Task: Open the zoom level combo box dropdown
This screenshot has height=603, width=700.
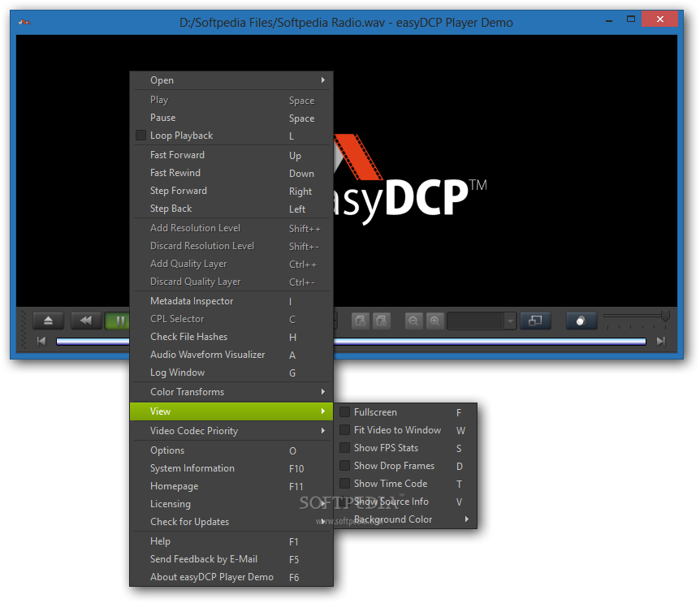Action: 510,321
